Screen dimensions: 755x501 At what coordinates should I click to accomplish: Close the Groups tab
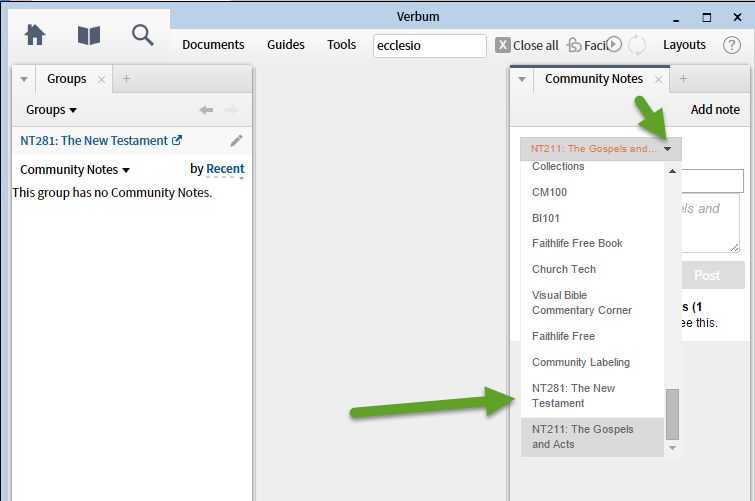click(x=101, y=79)
